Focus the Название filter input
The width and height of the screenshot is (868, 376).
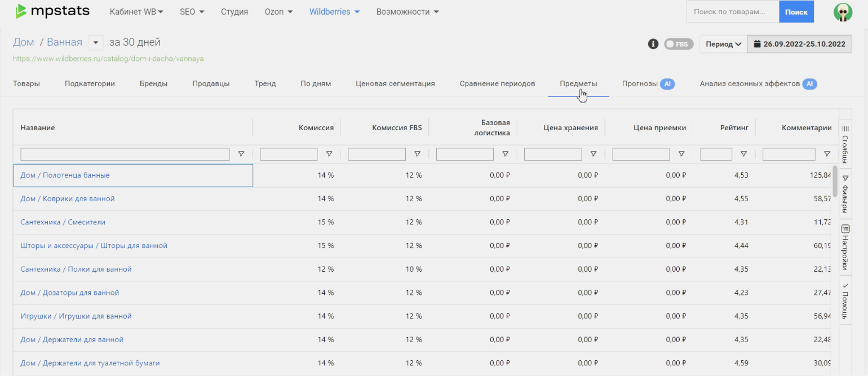click(x=125, y=154)
